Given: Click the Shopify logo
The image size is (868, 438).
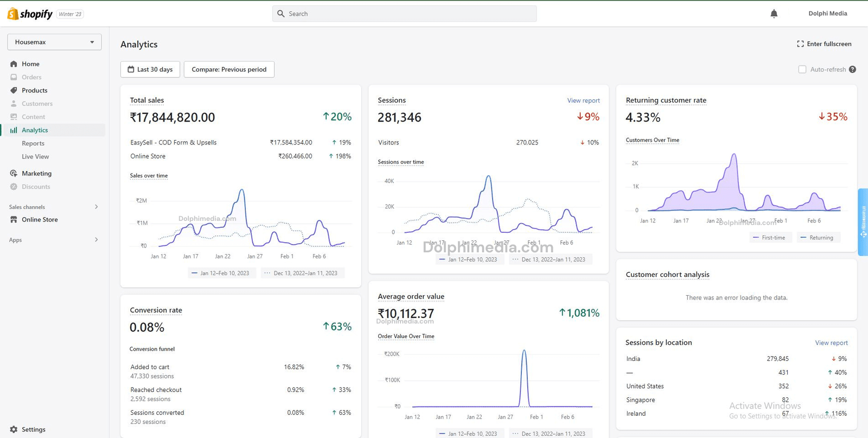Looking at the screenshot, I should 30,14.
